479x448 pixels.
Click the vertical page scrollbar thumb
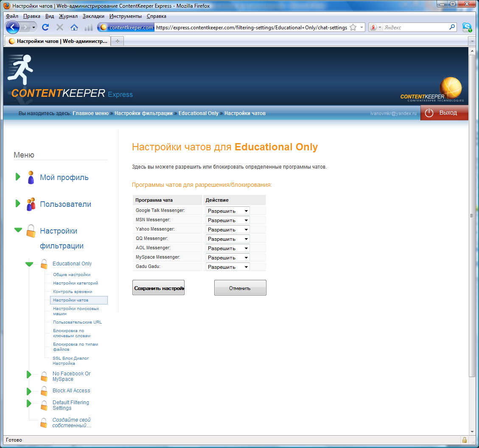[x=472, y=216]
